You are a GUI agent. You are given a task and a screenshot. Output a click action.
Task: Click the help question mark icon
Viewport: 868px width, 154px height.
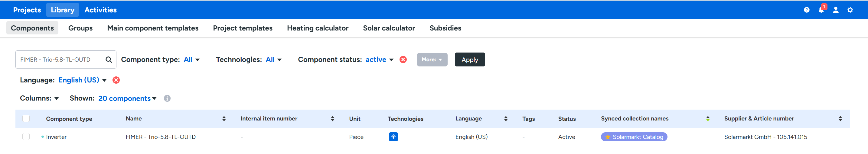click(x=806, y=10)
